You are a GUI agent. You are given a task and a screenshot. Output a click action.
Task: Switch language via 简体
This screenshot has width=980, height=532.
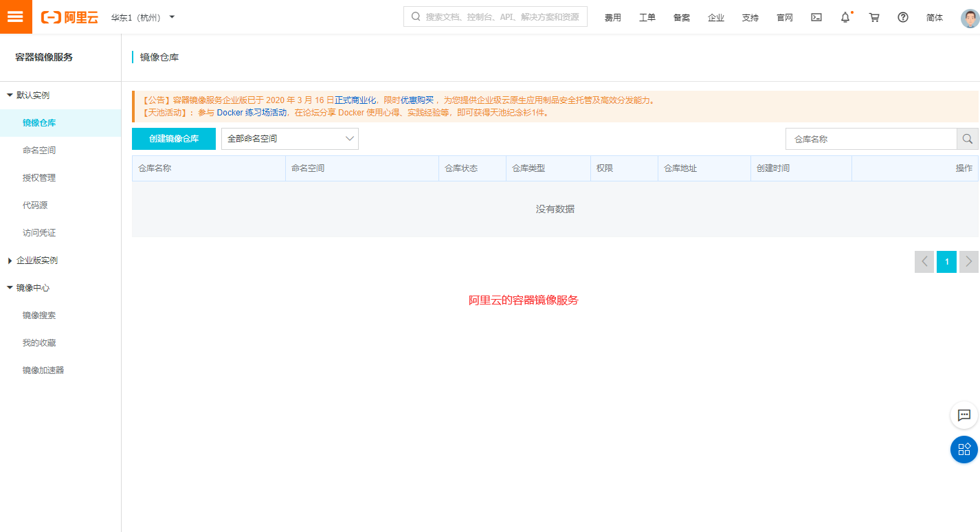(x=935, y=18)
